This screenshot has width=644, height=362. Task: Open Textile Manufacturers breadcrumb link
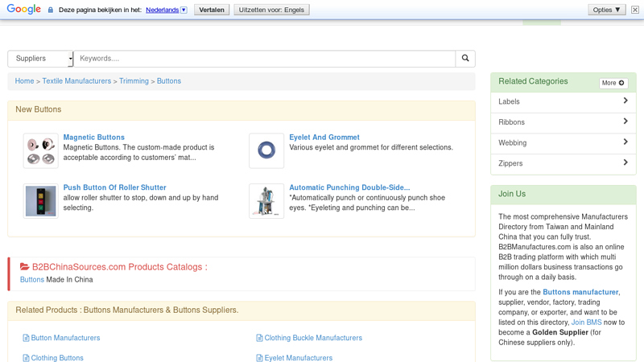[76, 81]
